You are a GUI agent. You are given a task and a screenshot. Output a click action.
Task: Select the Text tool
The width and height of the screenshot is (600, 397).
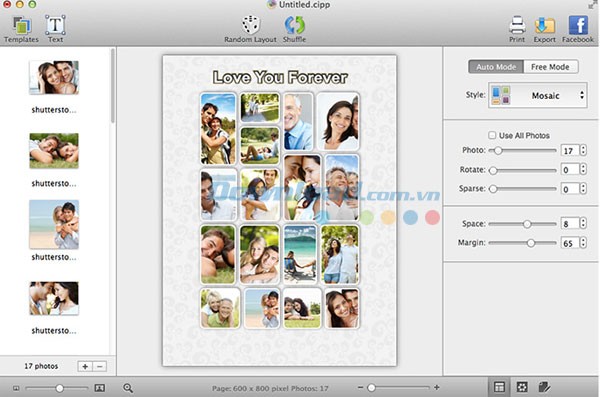click(x=55, y=29)
